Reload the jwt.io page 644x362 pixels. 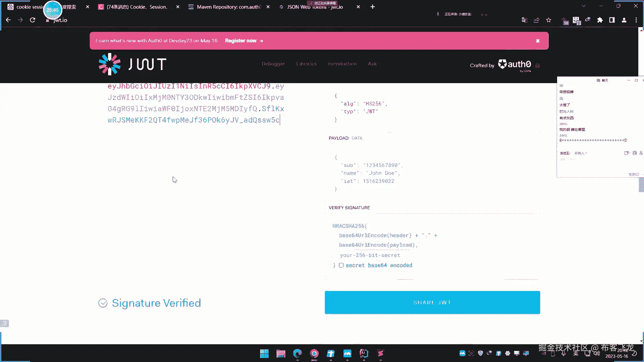(33, 20)
